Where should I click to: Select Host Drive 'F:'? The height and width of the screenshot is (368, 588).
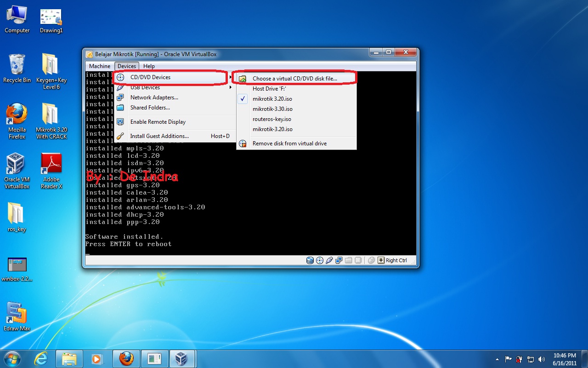pos(296,89)
